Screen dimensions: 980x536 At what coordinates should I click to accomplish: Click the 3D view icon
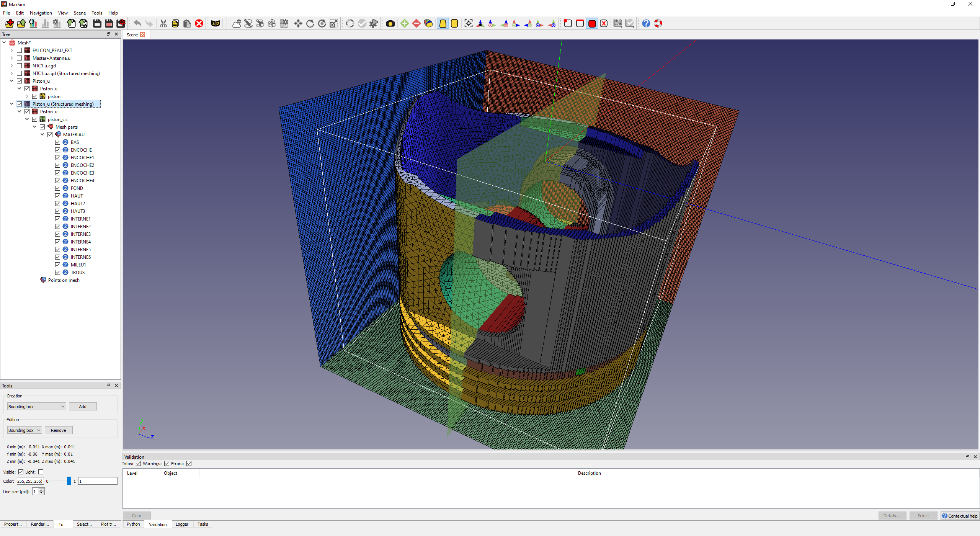(216, 24)
